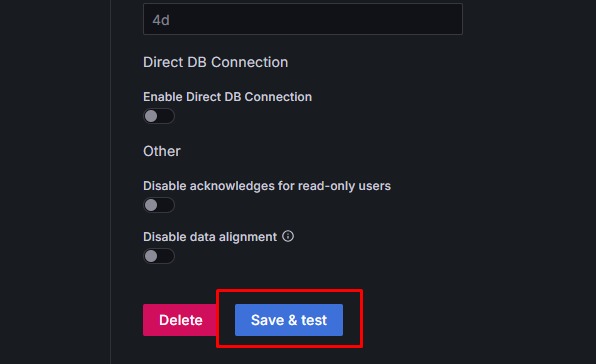Image resolution: width=596 pixels, height=364 pixels.
Task: Click the knob of data alignment toggle
Action: (151, 256)
